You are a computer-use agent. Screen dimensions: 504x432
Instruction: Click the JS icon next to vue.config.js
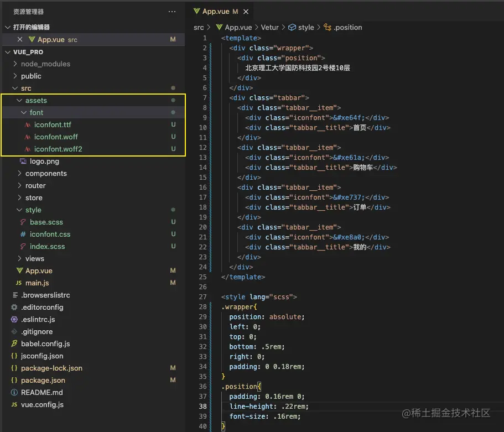pos(14,405)
